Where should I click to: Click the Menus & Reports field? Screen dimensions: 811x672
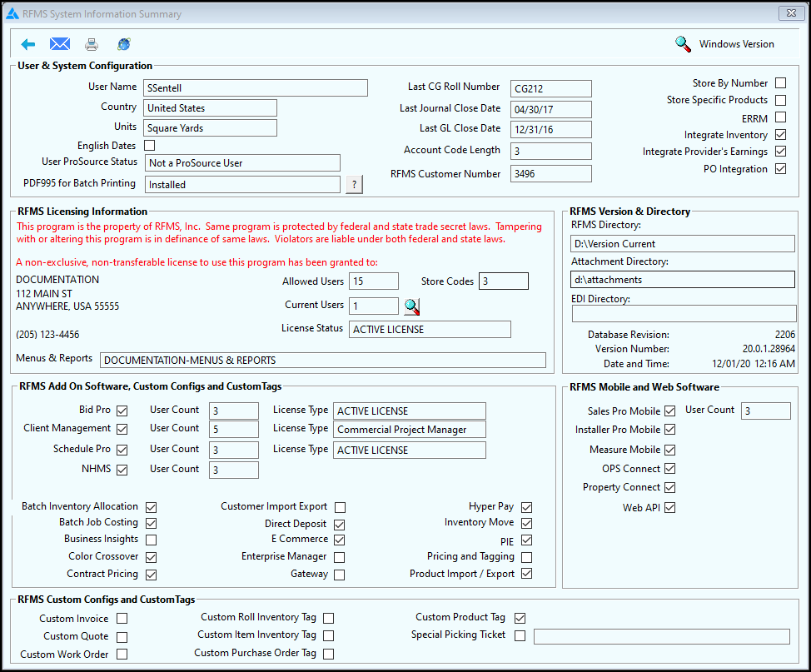click(323, 360)
